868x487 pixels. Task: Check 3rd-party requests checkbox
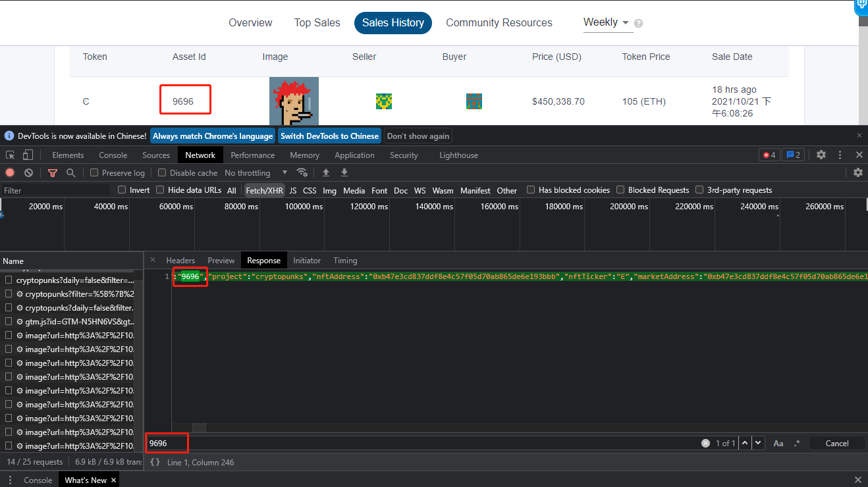point(699,190)
